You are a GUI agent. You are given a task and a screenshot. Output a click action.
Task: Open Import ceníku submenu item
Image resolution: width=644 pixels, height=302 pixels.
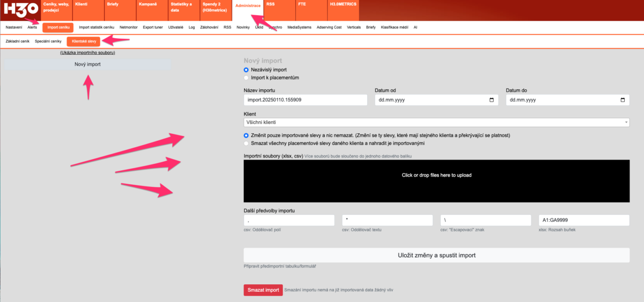pos(58,27)
